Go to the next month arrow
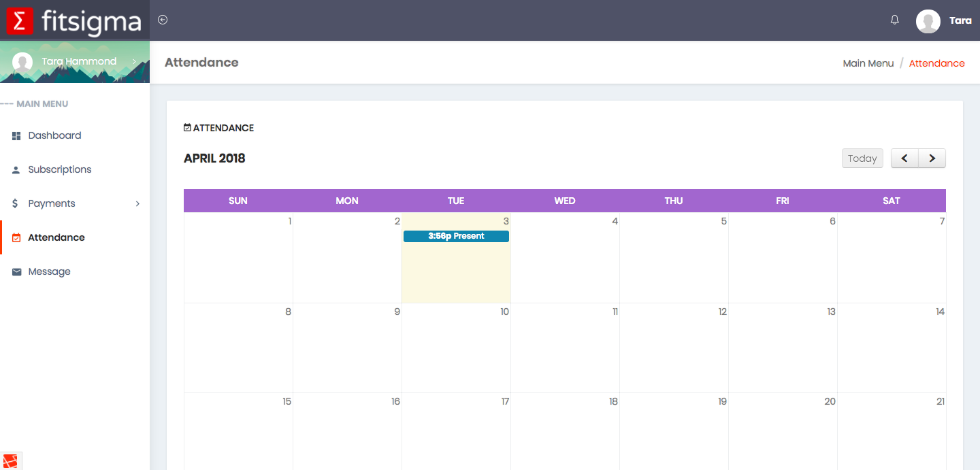The width and height of the screenshot is (980, 470). click(932, 158)
